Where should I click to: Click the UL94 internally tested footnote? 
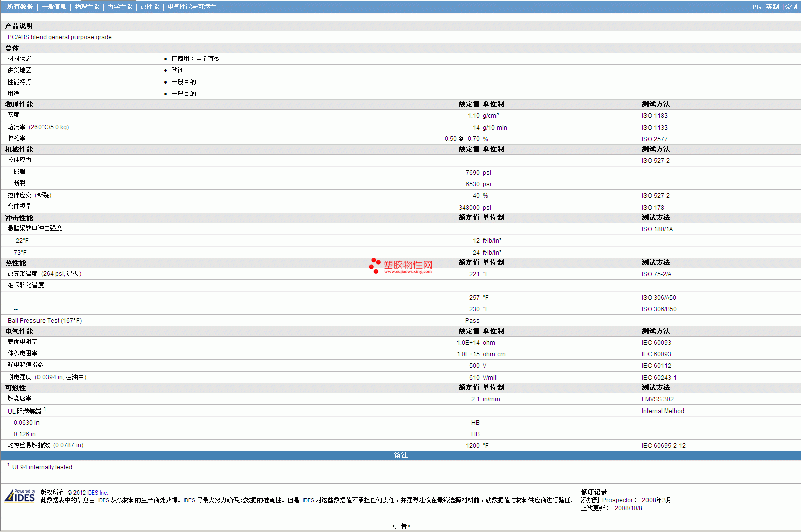pos(42,467)
